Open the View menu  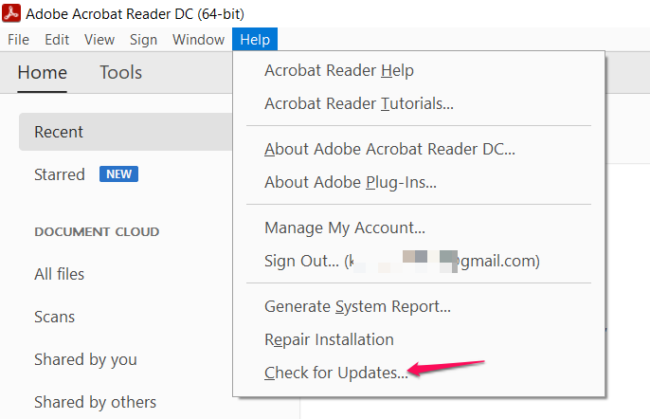[99, 40]
